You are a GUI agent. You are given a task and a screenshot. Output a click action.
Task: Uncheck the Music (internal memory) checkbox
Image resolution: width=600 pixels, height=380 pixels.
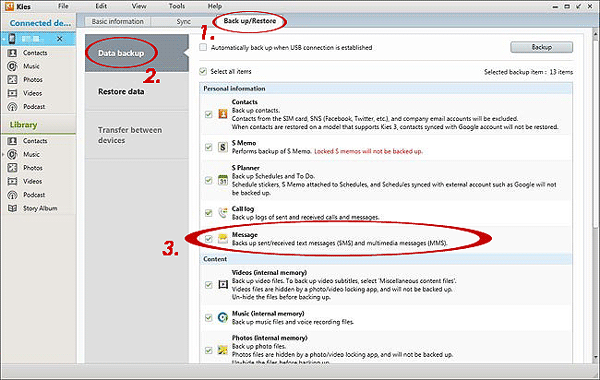pyautogui.click(x=209, y=318)
